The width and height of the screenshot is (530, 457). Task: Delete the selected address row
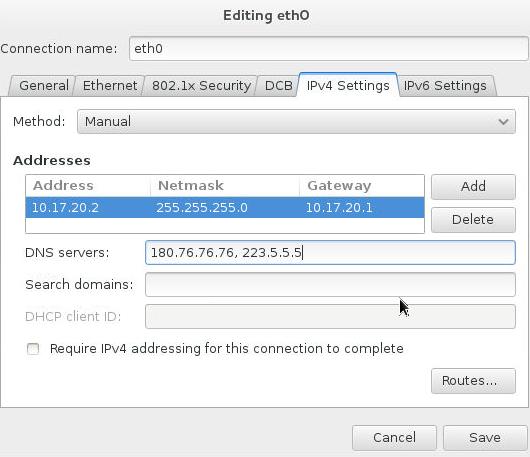click(x=473, y=219)
